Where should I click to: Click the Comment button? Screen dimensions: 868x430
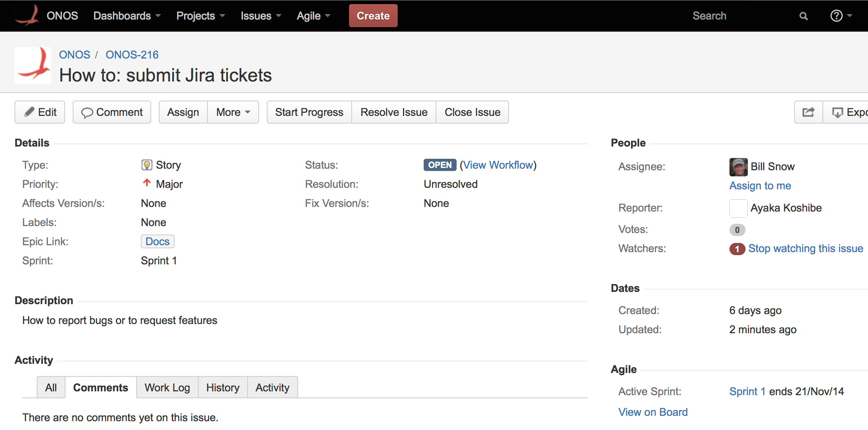pos(112,112)
